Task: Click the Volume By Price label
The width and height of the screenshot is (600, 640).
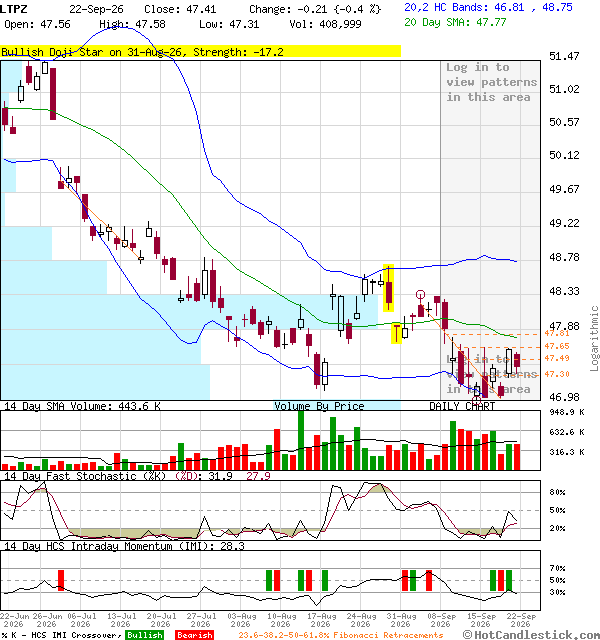Action: click(319, 406)
